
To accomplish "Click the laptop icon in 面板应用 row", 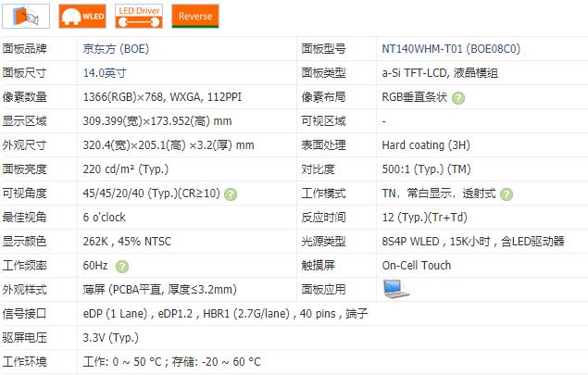I will click(396, 289).
